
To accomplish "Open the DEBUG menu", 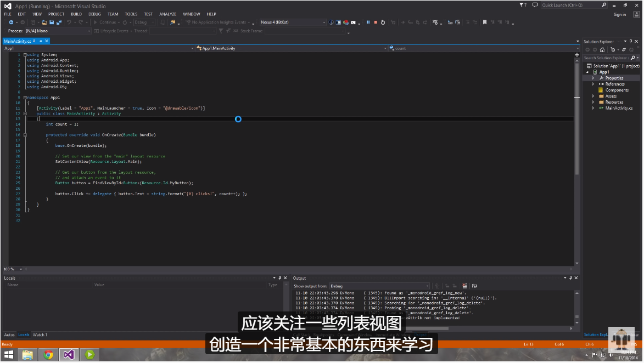I will pyautogui.click(x=94, y=14).
